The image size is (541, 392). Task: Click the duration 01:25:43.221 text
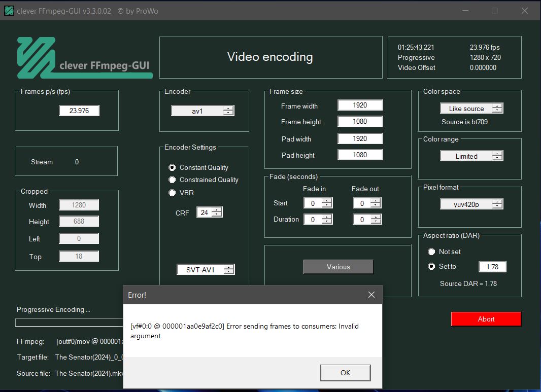point(416,47)
